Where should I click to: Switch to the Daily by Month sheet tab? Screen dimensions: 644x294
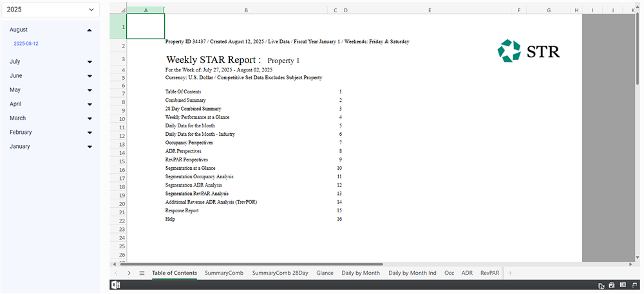click(x=361, y=273)
